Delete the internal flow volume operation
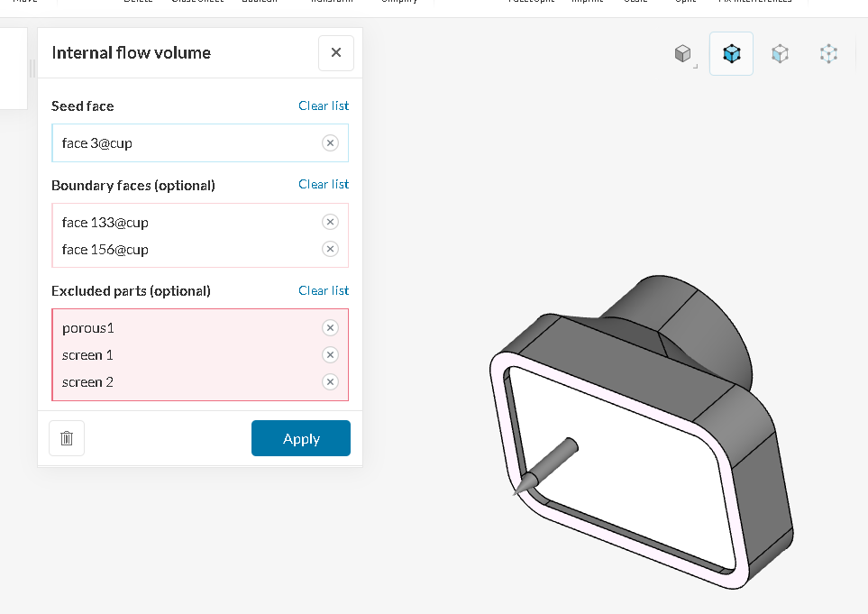 click(67, 438)
